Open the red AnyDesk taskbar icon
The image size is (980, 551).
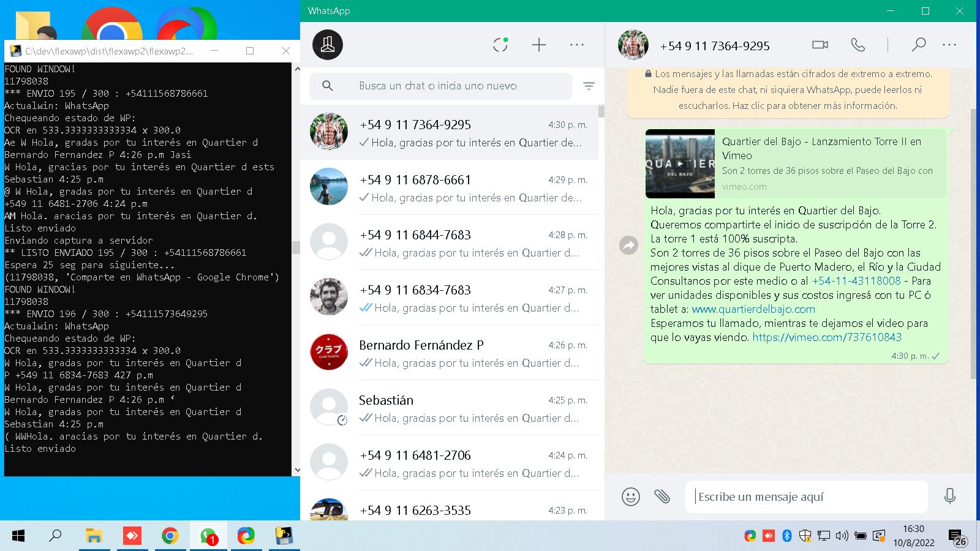coord(132,536)
